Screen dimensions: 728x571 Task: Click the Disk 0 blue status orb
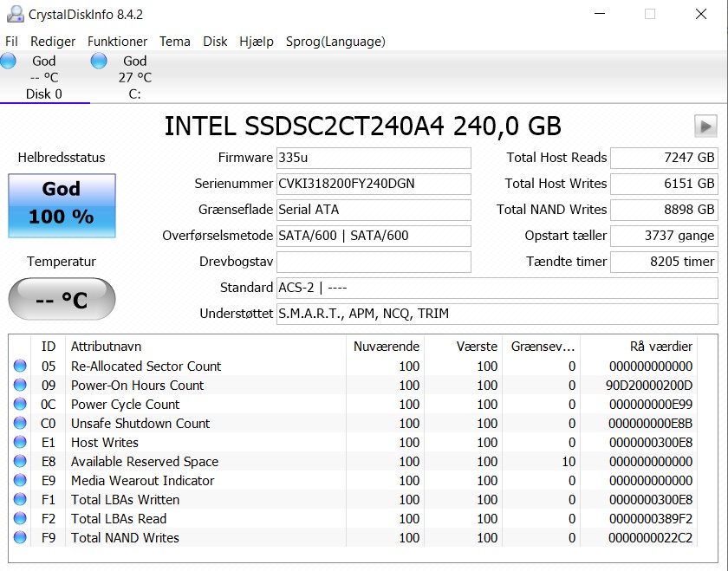coord(8,61)
